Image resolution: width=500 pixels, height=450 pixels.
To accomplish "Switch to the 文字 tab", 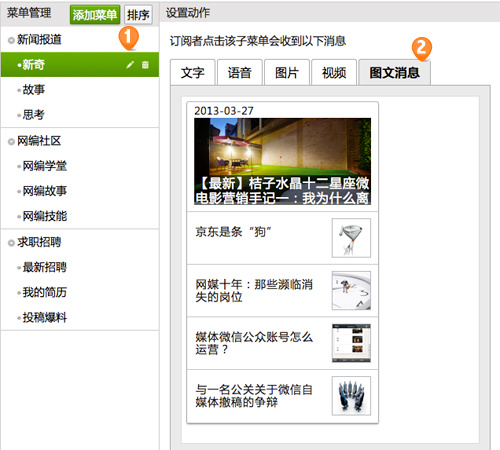I will [193, 72].
